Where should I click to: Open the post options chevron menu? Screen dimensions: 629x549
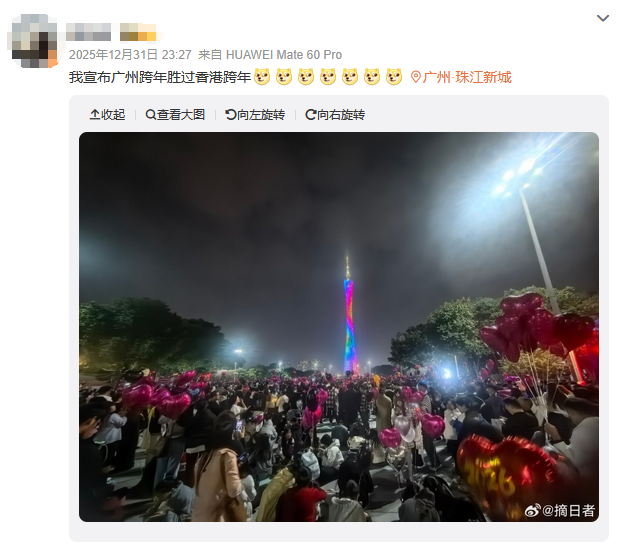click(x=603, y=18)
